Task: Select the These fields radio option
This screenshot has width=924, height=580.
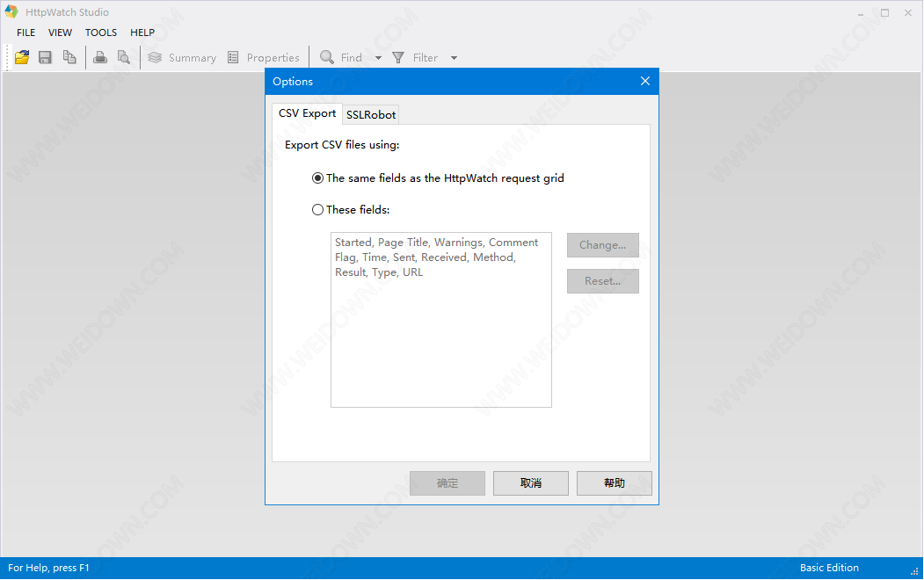Action: pyautogui.click(x=351, y=210)
